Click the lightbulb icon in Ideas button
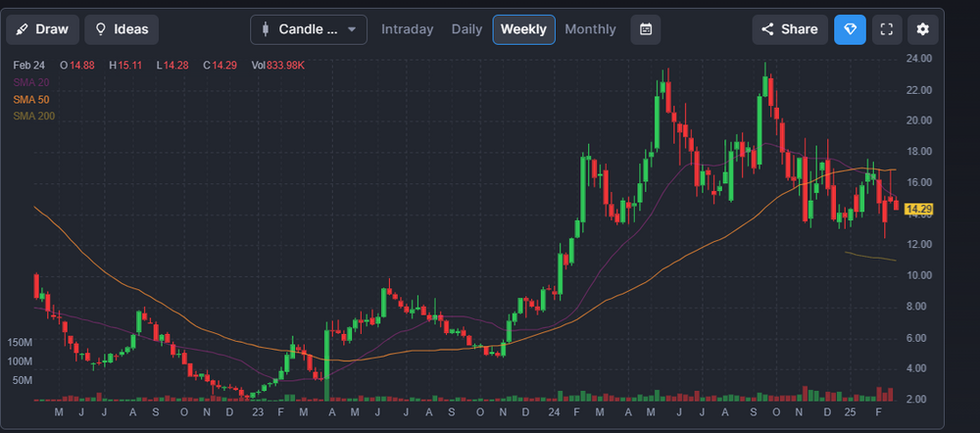This screenshot has width=980, height=433. (x=100, y=29)
